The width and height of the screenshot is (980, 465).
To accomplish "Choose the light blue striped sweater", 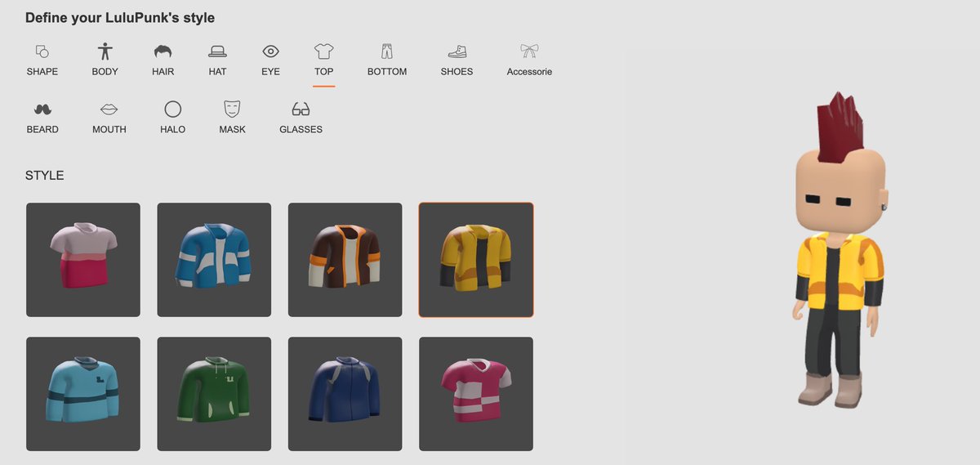I will (x=83, y=394).
